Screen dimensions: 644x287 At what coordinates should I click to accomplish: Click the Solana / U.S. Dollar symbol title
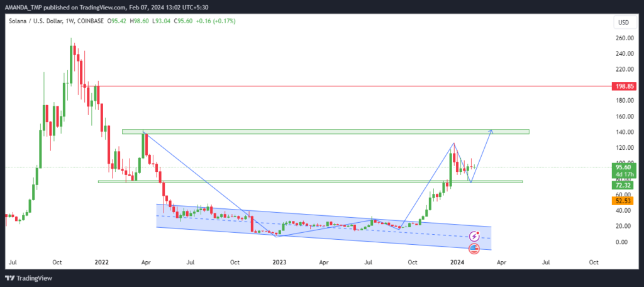[35, 21]
